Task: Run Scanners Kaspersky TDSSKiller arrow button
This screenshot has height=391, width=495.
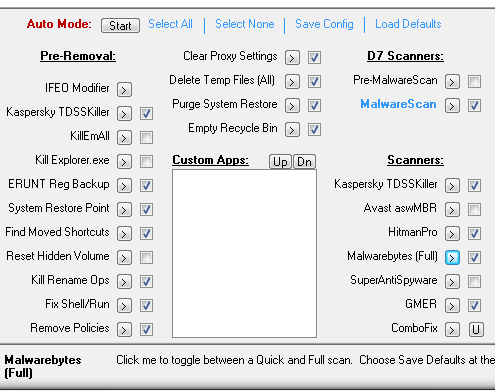Action: click(x=452, y=186)
